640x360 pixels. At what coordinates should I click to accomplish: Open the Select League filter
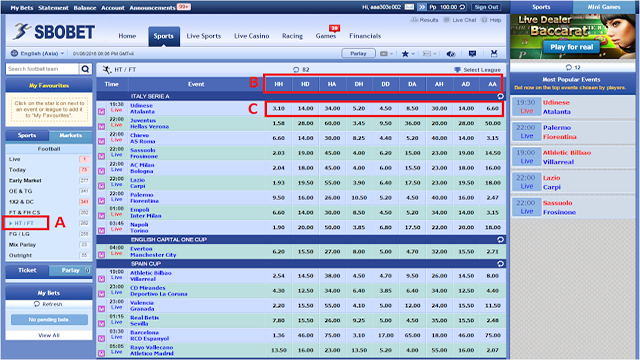(x=477, y=70)
